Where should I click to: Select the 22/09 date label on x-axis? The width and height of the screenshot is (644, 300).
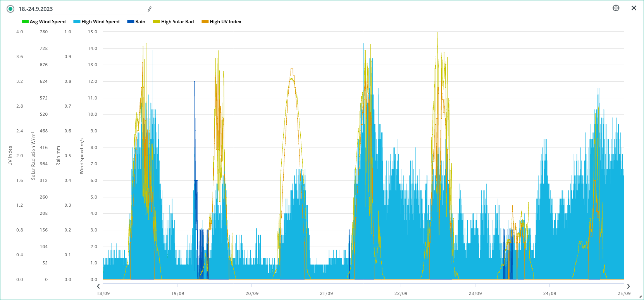click(x=401, y=293)
